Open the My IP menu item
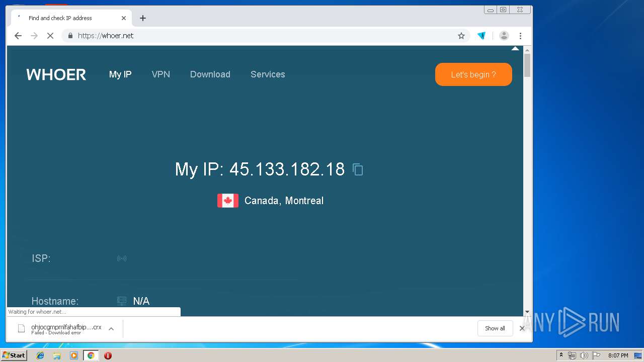Image resolution: width=644 pixels, height=362 pixels. (x=120, y=74)
